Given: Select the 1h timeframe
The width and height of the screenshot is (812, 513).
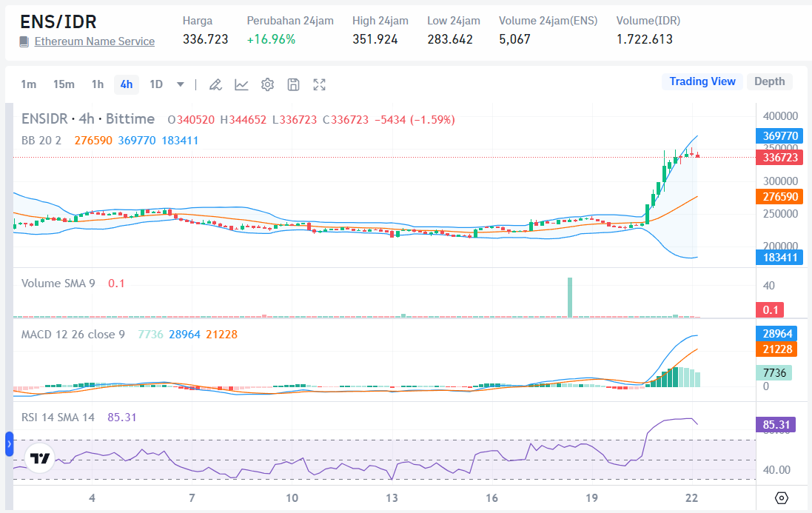Looking at the screenshot, I should [98, 84].
